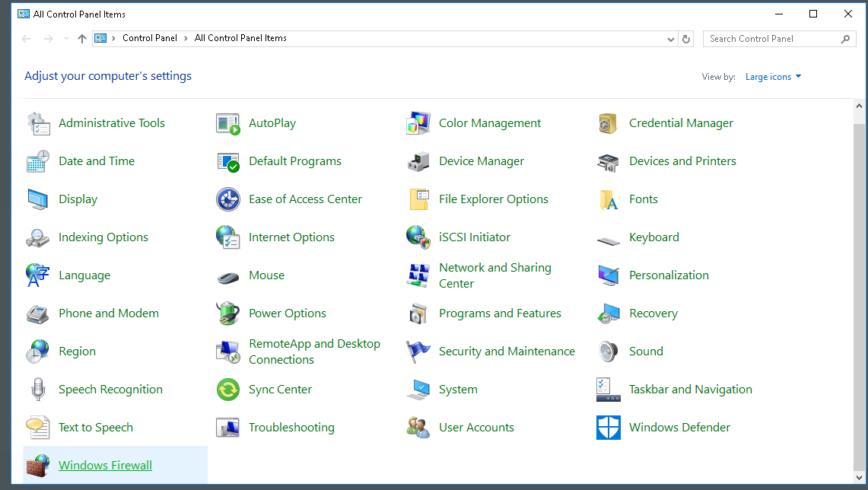The image size is (868, 490).
Task: Click the vertical scrollbar thumb
Action: pos(859,296)
